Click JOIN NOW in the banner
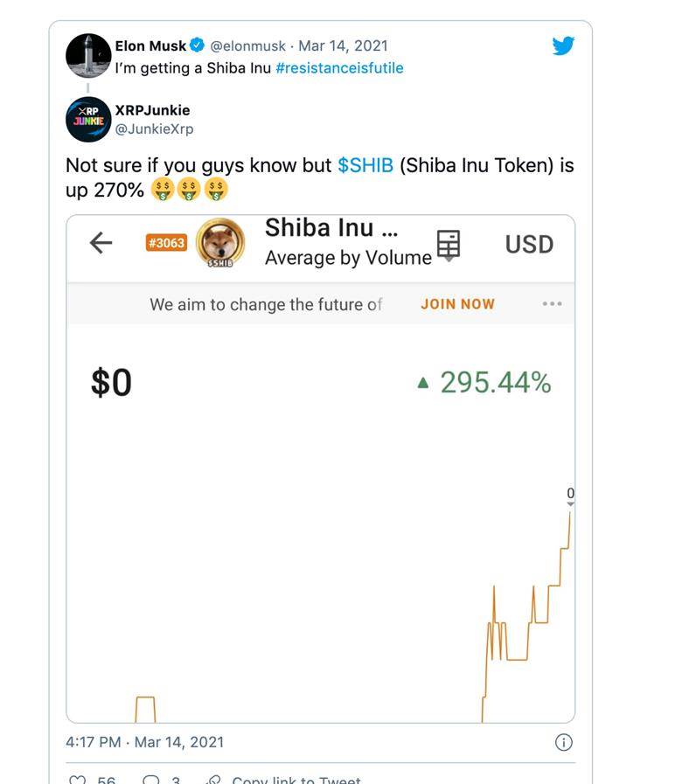The image size is (682, 784). coord(458,304)
